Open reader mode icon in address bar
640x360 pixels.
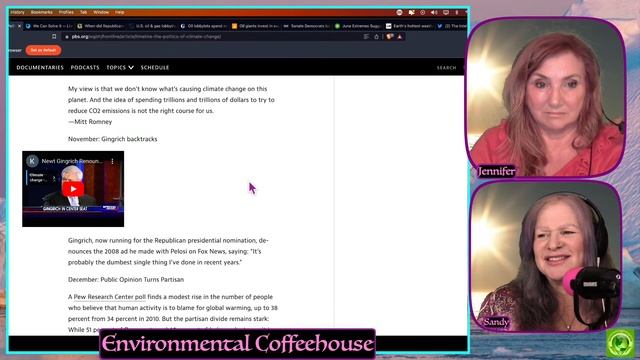click(366, 37)
